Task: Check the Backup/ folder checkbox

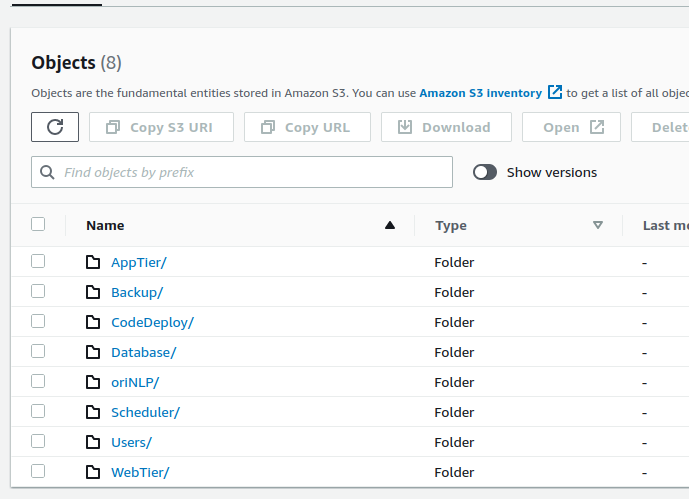Action: click(38, 291)
